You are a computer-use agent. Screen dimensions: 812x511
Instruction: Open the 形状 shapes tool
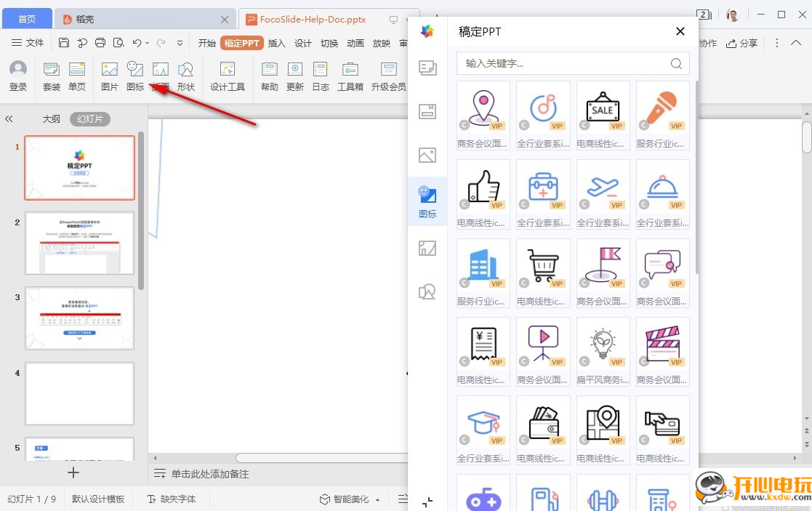tap(186, 76)
